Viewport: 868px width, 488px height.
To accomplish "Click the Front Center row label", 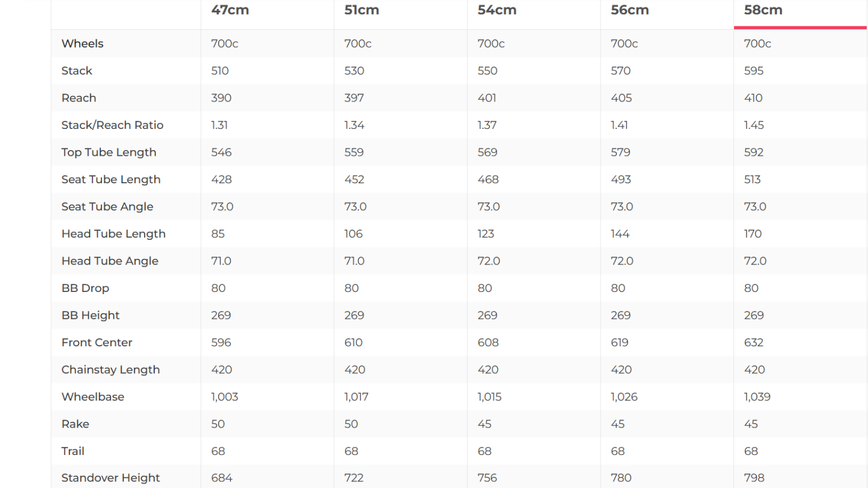I will pos(96,342).
